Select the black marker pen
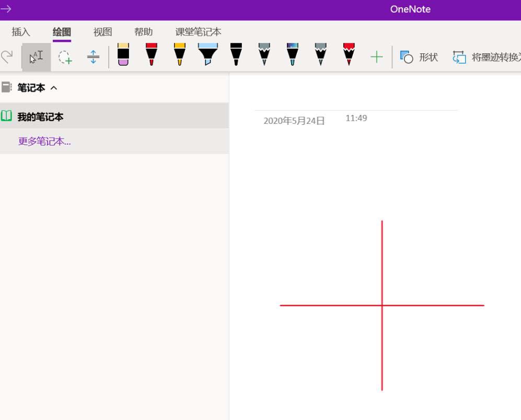The image size is (521, 420). 236,55
